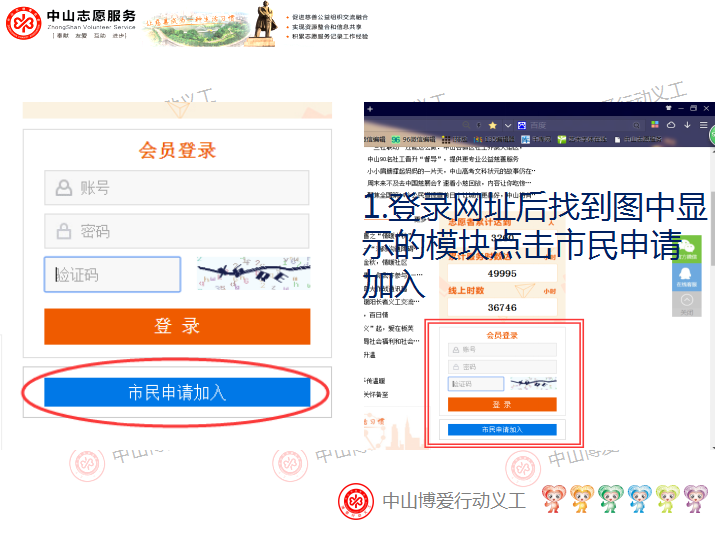Click the yellow star bookmark icon in browser
Viewport: 715px width, 533px height.
tap(493, 125)
